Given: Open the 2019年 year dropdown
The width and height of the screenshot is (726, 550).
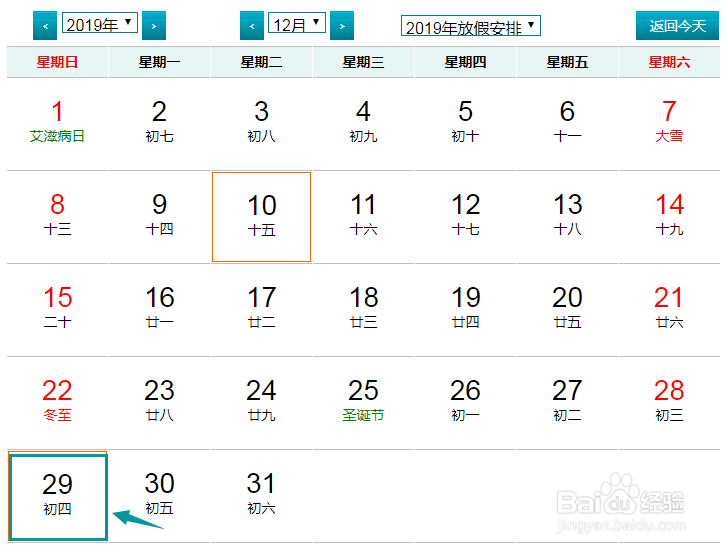Looking at the screenshot, I should (x=100, y=23).
